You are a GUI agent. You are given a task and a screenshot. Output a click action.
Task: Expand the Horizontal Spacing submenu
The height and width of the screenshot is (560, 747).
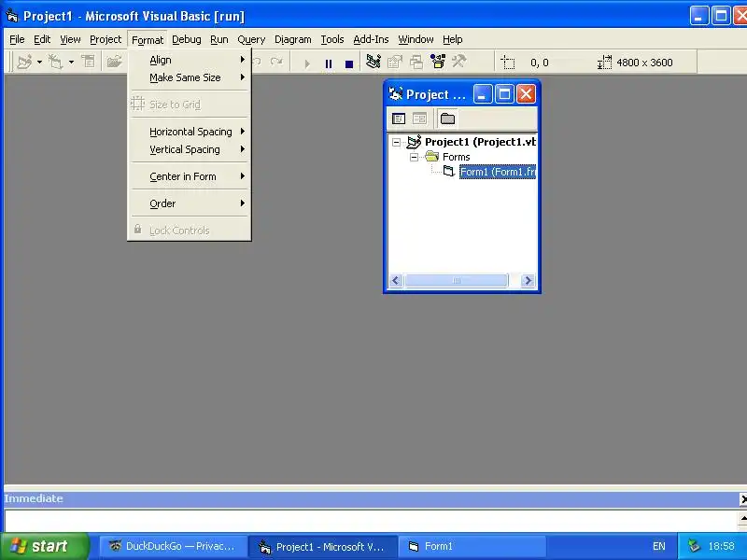point(190,132)
